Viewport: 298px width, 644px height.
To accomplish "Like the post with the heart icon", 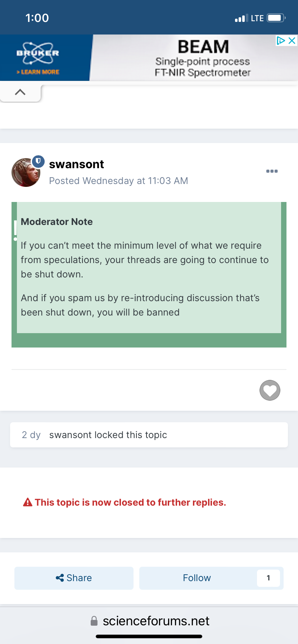I will pos(270,390).
